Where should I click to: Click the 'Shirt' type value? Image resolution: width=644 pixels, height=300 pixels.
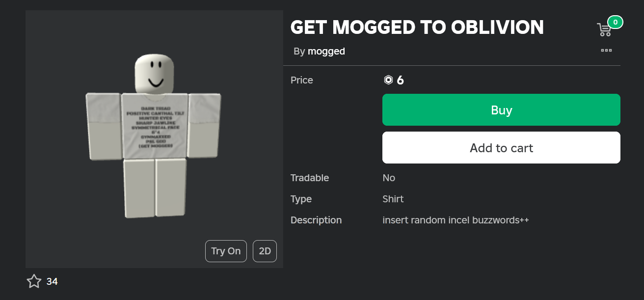[393, 199]
